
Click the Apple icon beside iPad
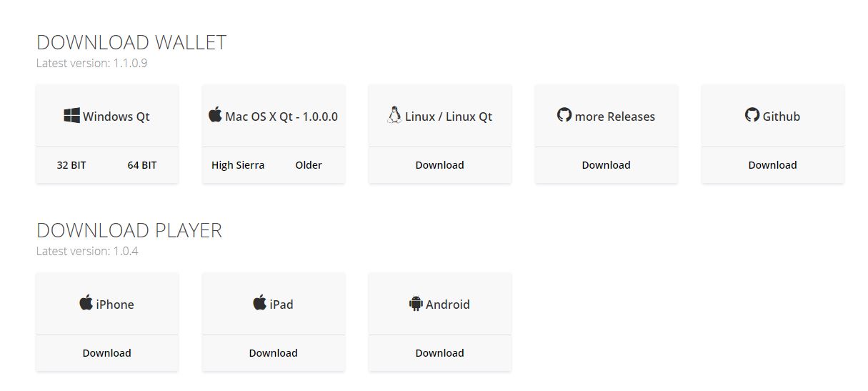tap(259, 302)
